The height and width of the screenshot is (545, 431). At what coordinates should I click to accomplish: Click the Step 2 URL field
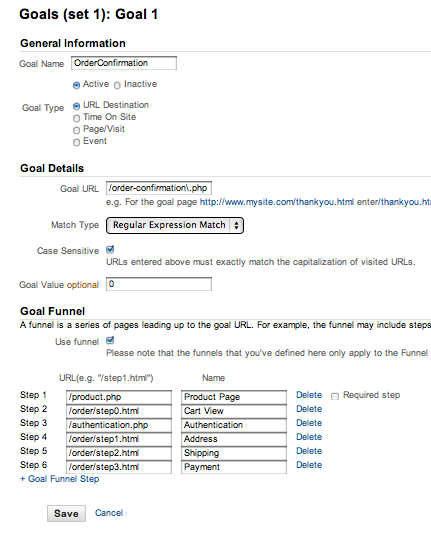point(119,411)
